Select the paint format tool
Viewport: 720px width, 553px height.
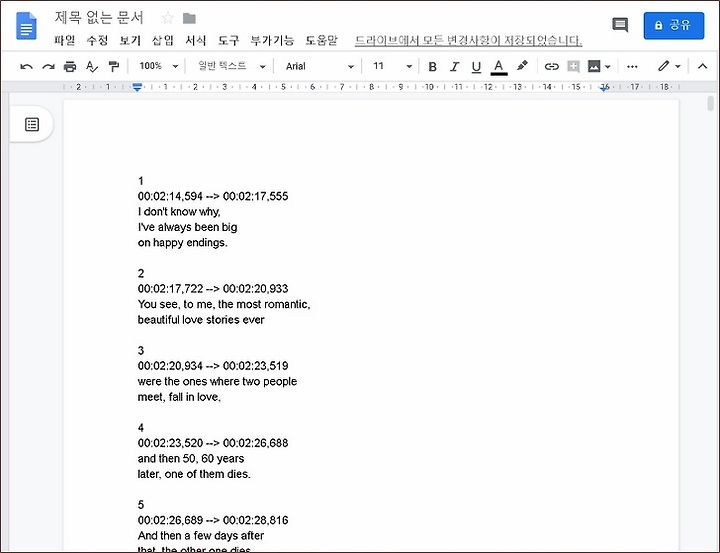[113, 67]
